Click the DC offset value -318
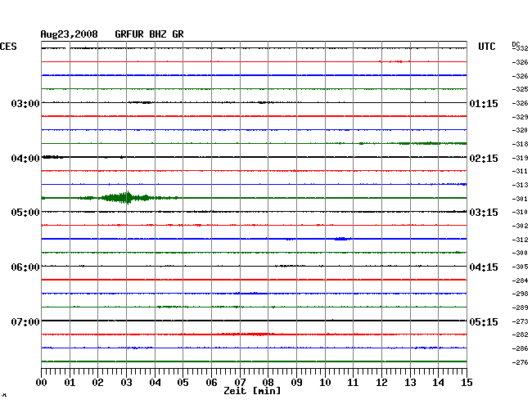 (x=520, y=144)
